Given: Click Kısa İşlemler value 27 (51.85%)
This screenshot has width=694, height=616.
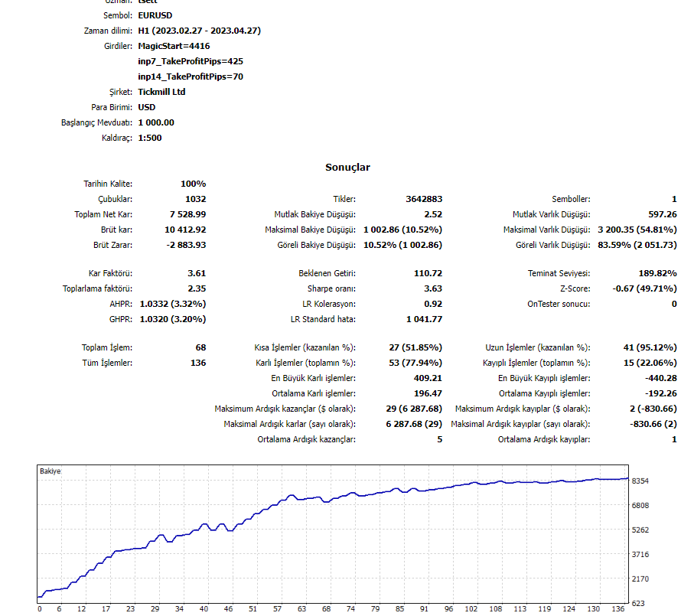Looking at the screenshot, I should pyautogui.click(x=415, y=347).
